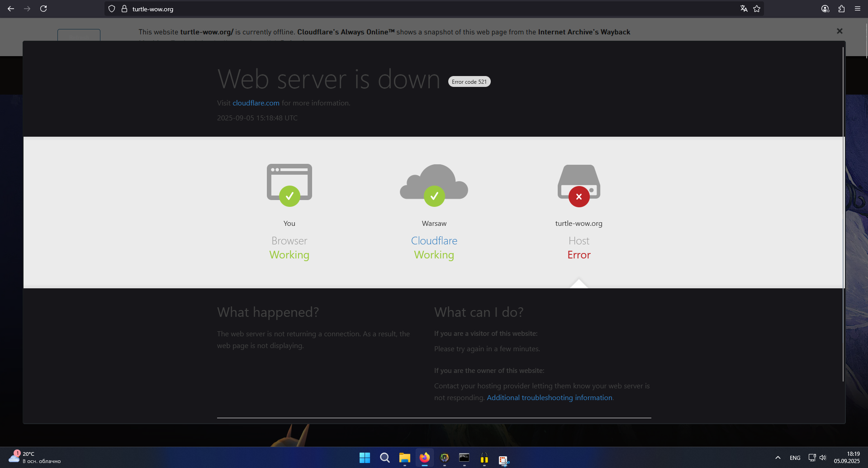Click the Working status under Cloudflare

pos(434,255)
